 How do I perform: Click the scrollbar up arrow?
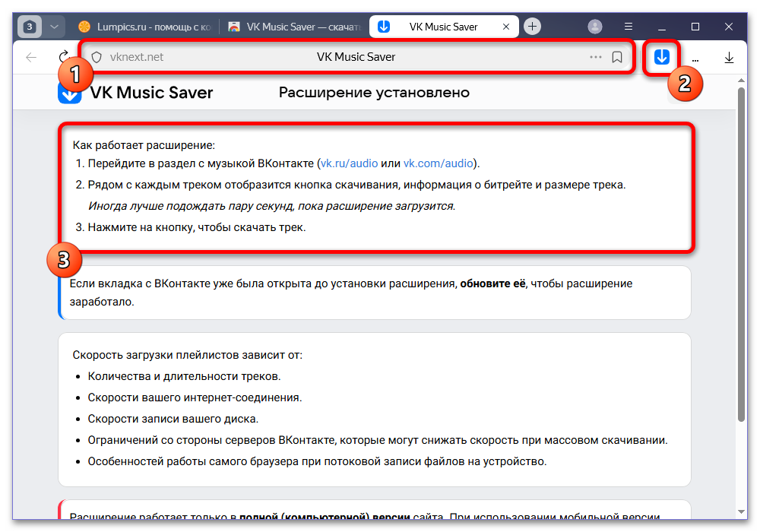[x=741, y=80]
